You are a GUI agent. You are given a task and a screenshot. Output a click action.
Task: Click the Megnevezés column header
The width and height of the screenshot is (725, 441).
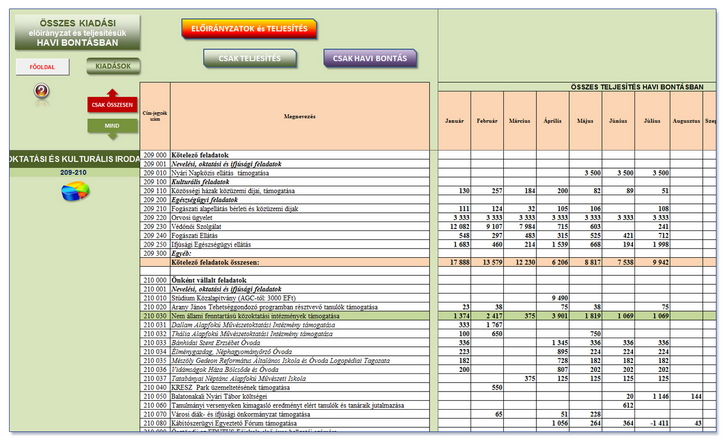coord(300,116)
